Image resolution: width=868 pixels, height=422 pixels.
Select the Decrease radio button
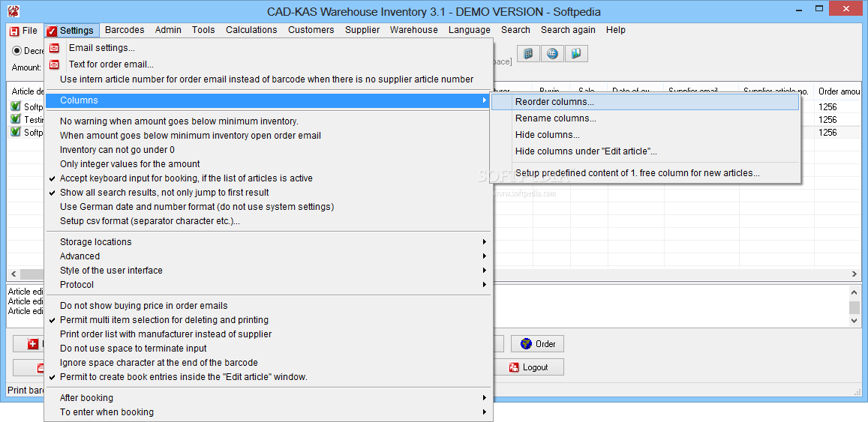17,51
